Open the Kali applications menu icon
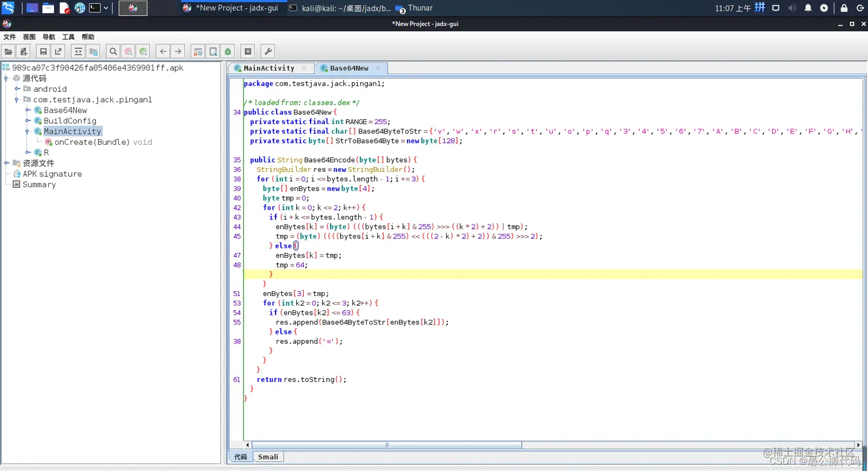The image size is (868, 471). 8,8
